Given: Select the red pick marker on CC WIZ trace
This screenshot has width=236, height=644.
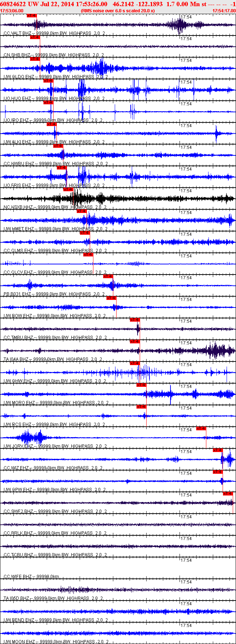Looking at the screenshot, I should pyautogui.click(x=218, y=450).
